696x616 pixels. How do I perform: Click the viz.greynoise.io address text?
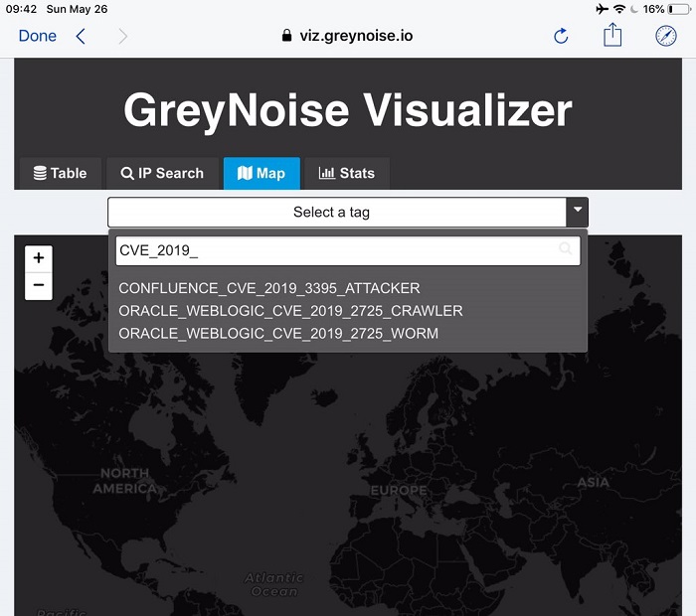[356, 36]
